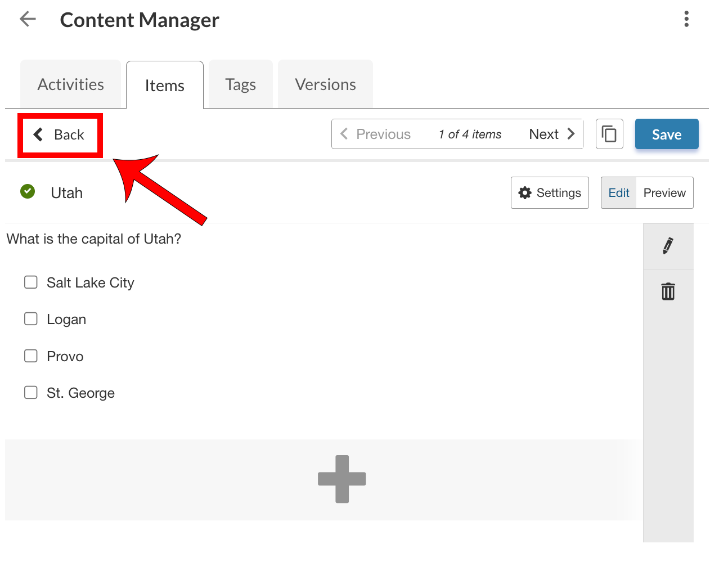Image resolution: width=728 pixels, height=566 pixels.
Task: Check the Logan answer option
Action: point(31,318)
